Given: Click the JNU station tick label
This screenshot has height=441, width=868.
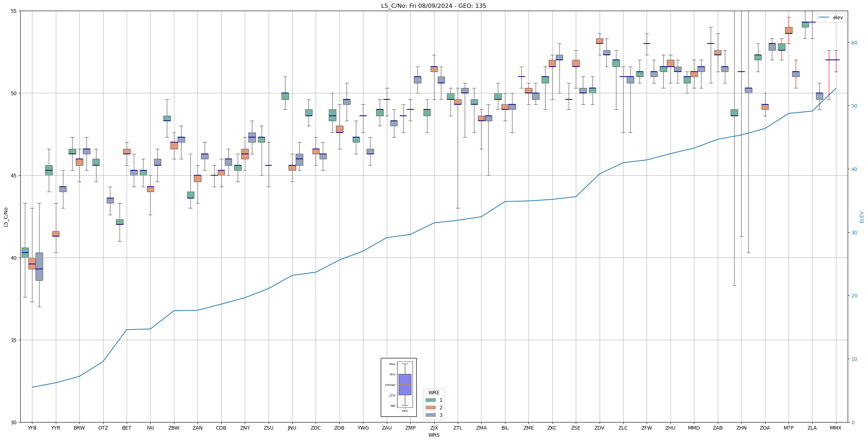Looking at the screenshot, I should click(292, 428).
